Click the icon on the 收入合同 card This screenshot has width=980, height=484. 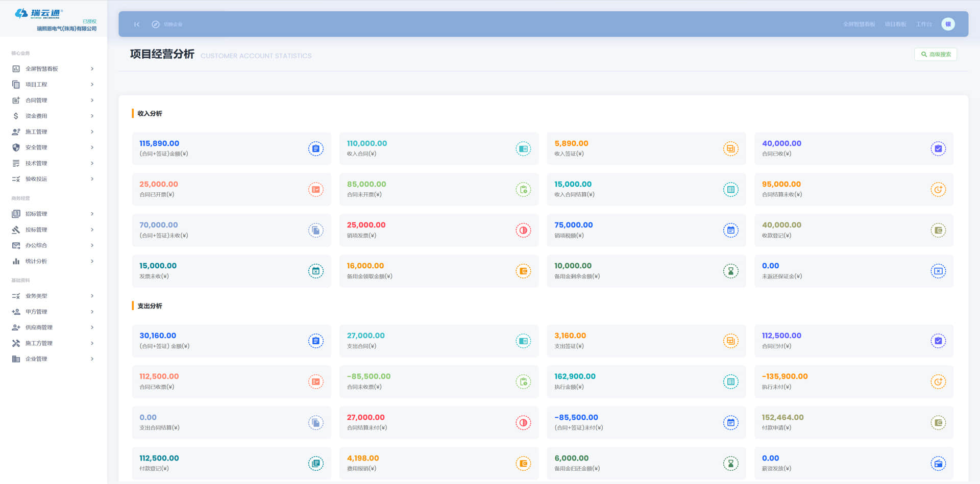pyautogui.click(x=523, y=149)
